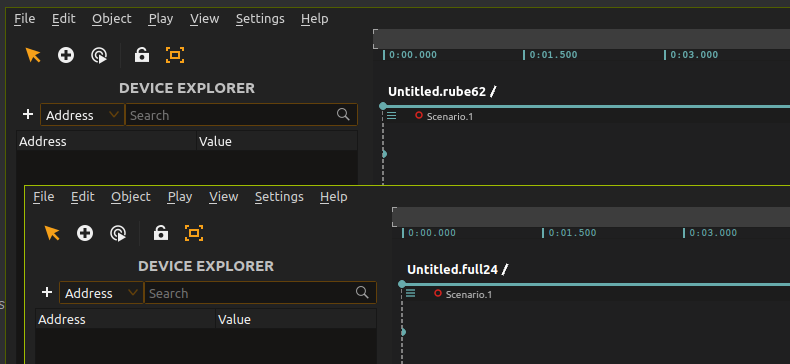790x364 pixels.
Task: Open the Settings menu in the lower window
Action: click(x=279, y=197)
